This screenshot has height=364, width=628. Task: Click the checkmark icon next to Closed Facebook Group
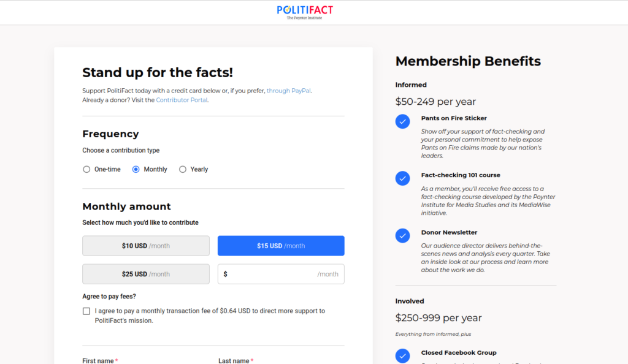(403, 355)
